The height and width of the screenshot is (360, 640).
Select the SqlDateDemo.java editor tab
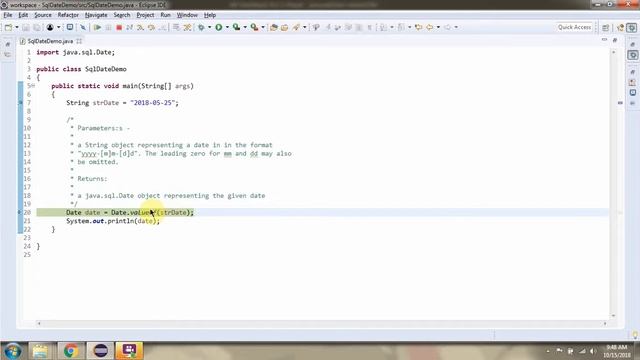click(50, 41)
